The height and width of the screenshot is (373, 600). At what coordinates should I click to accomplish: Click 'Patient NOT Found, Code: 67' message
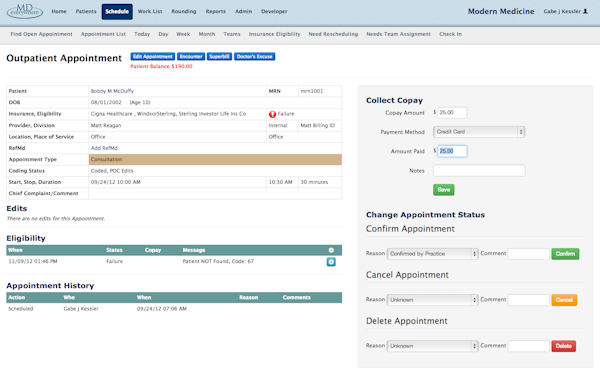[x=218, y=261]
